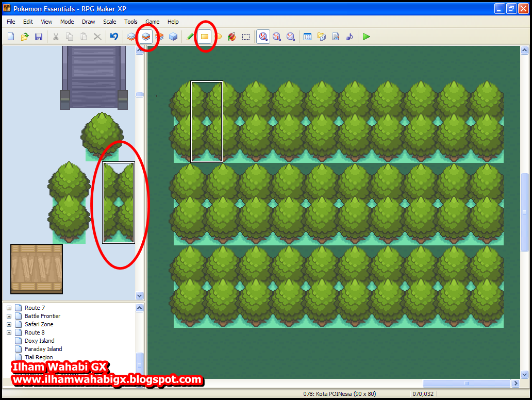Screen dimensions: 532x400
Task: Expand the Route 8 map node
Action: [9, 333]
